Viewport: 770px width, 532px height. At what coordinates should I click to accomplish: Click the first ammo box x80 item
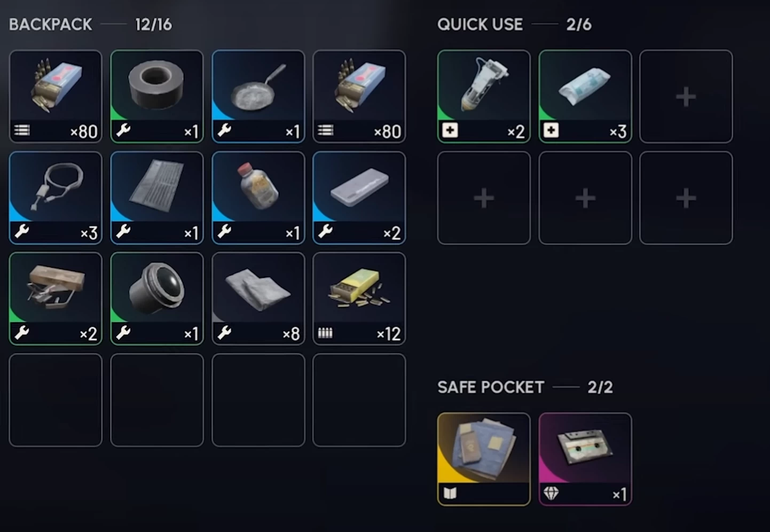[x=56, y=97]
